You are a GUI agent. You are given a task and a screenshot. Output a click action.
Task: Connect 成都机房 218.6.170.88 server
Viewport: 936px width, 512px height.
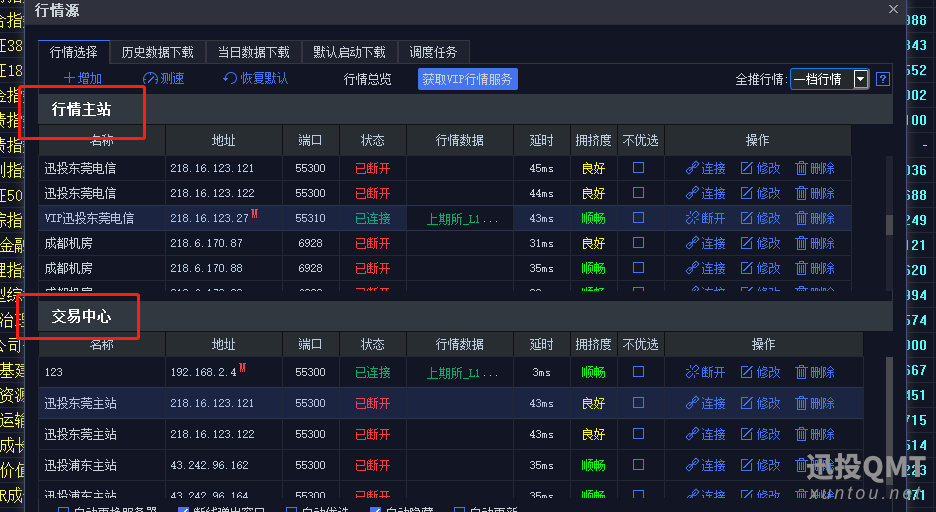pyautogui.click(x=706, y=269)
